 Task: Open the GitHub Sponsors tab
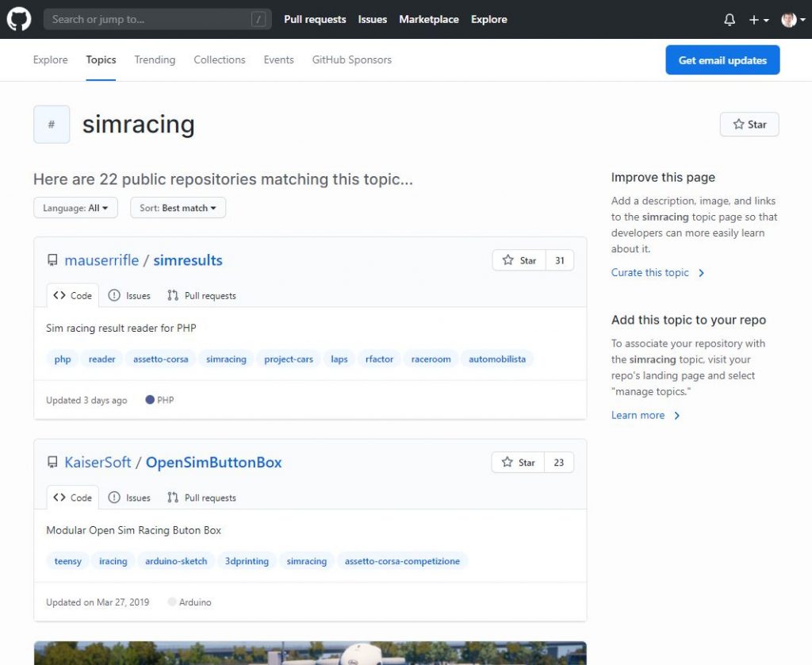[x=351, y=60]
